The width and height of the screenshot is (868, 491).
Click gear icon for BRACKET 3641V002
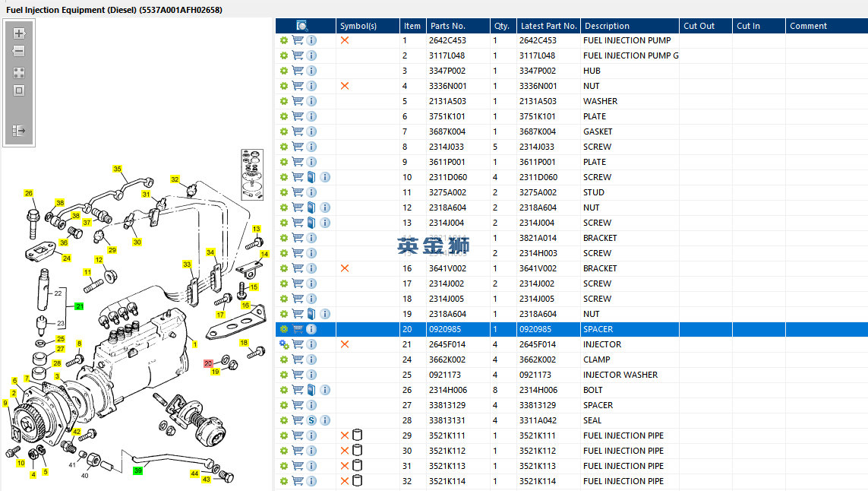[x=284, y=268]
